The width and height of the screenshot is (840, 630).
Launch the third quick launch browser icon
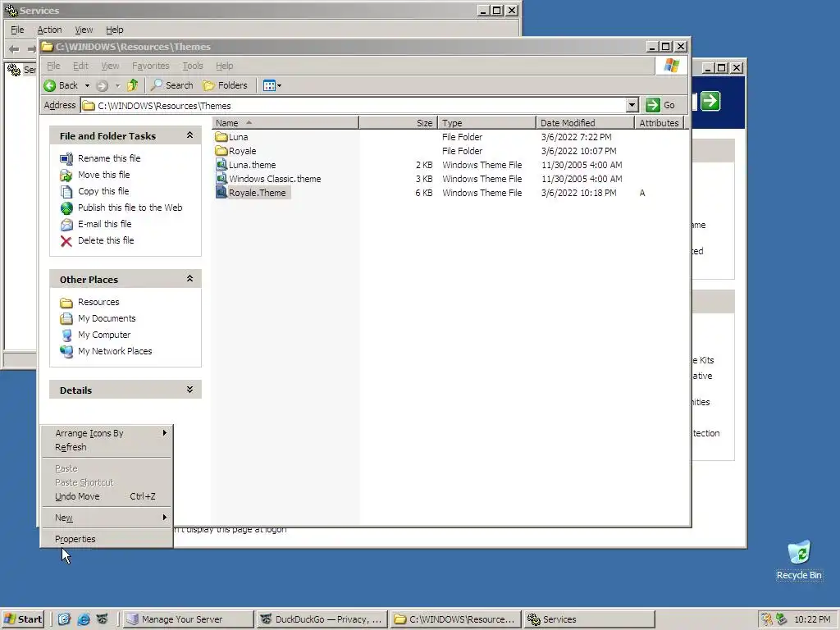(x=103, y=619)
